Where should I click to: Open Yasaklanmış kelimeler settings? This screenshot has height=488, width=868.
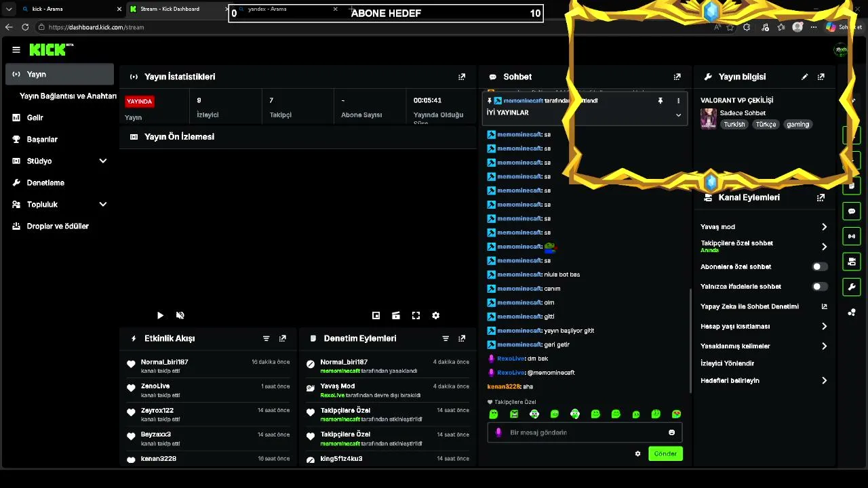pyautogui.click(x=764, y=346)
